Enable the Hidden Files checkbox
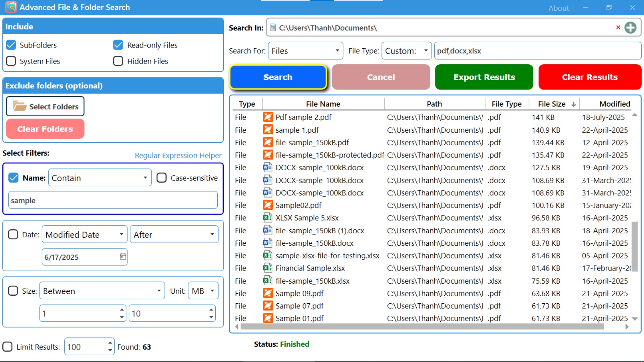 coord(118,61)
